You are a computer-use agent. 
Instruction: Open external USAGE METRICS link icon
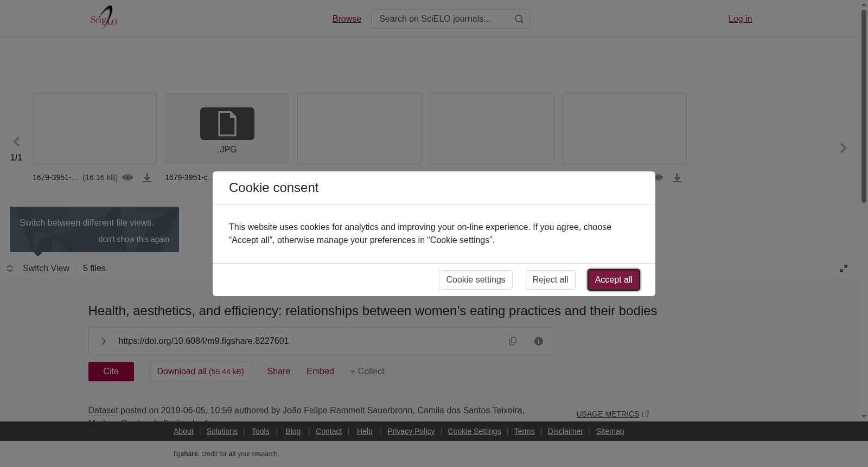[646, 414]
